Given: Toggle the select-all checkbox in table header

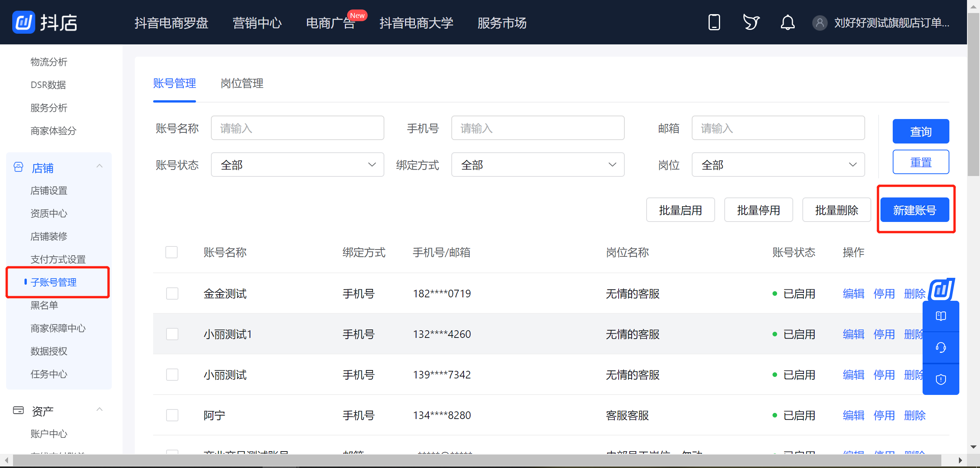Looking at the screenshot, I should (171, 252).
